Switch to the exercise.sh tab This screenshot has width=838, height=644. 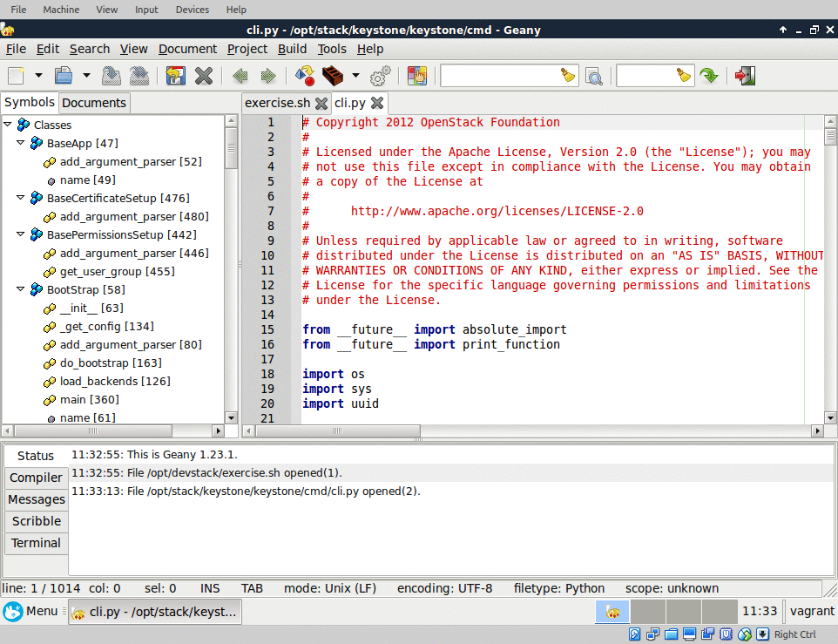[x=279, y=102]
